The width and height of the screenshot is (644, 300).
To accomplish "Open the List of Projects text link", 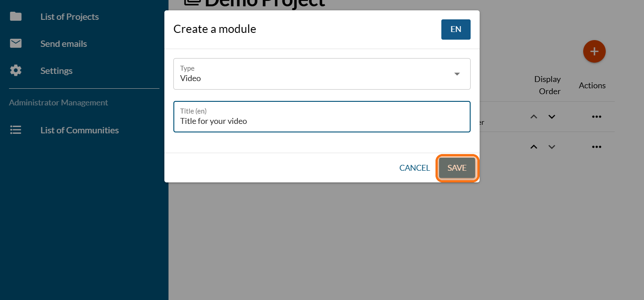I will coord(69,17).
